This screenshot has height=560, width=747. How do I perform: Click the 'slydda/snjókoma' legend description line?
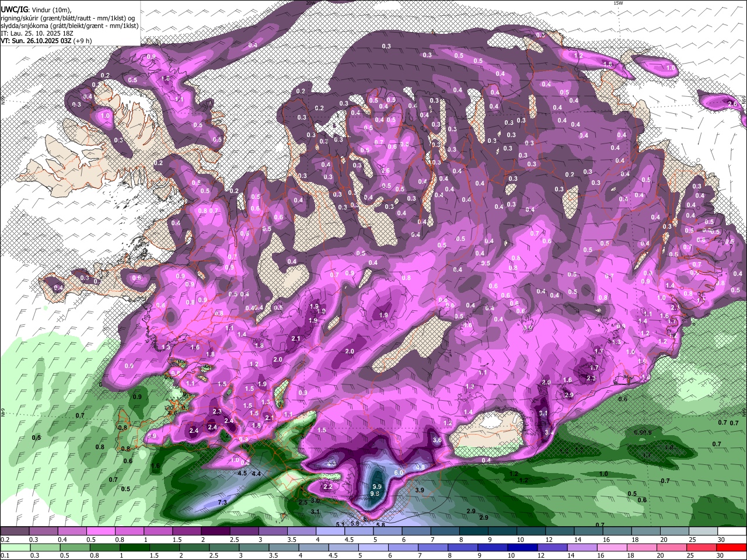pyautogui.click(x=69, y=26)
